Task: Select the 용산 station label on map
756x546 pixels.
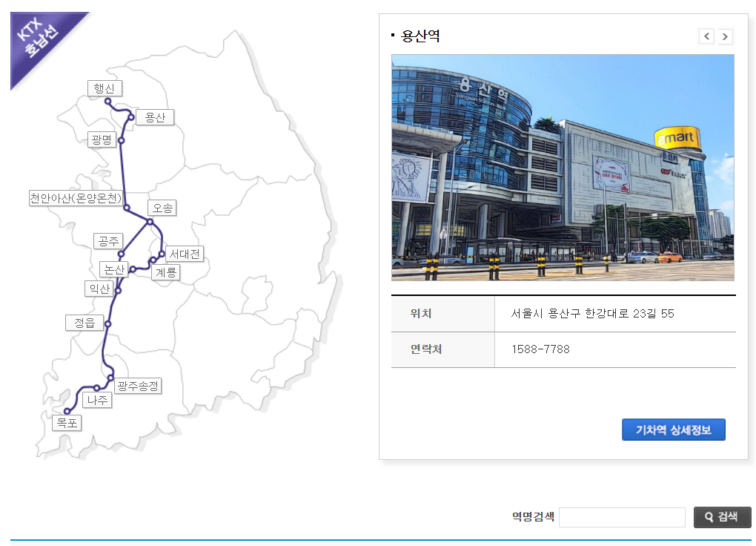Action: pyautogui.click(x=155, y=117)
